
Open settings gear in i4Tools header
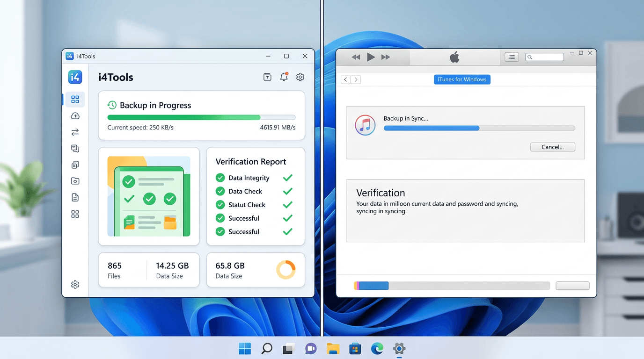tap(300, 77)
